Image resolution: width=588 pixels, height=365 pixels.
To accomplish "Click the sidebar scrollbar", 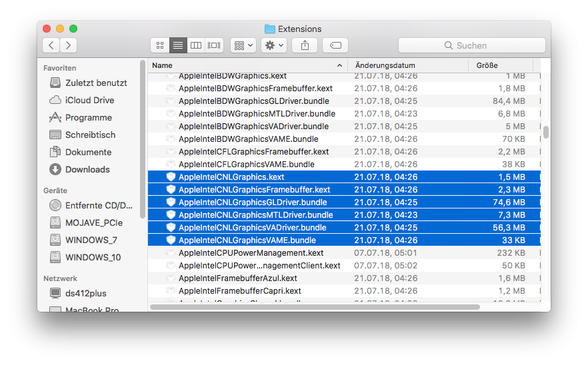I will (143, 139).
